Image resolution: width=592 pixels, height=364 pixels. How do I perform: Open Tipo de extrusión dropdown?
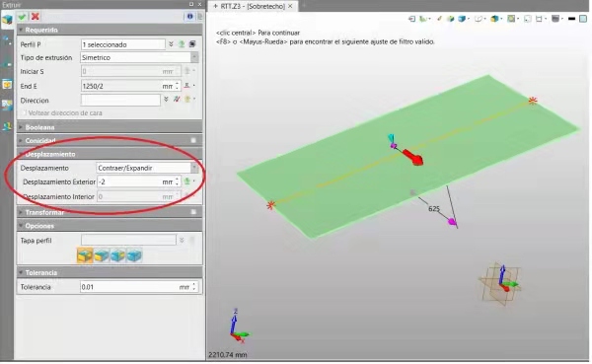click(194, 57)
